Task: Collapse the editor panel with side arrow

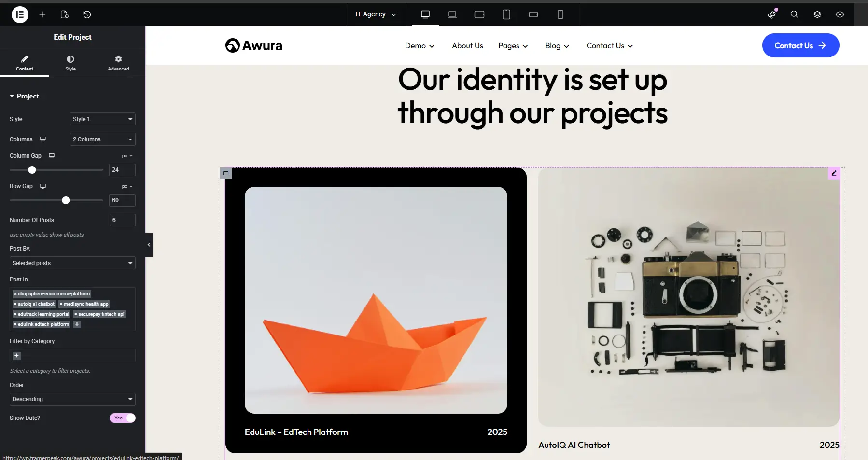Action: [149, 245]
